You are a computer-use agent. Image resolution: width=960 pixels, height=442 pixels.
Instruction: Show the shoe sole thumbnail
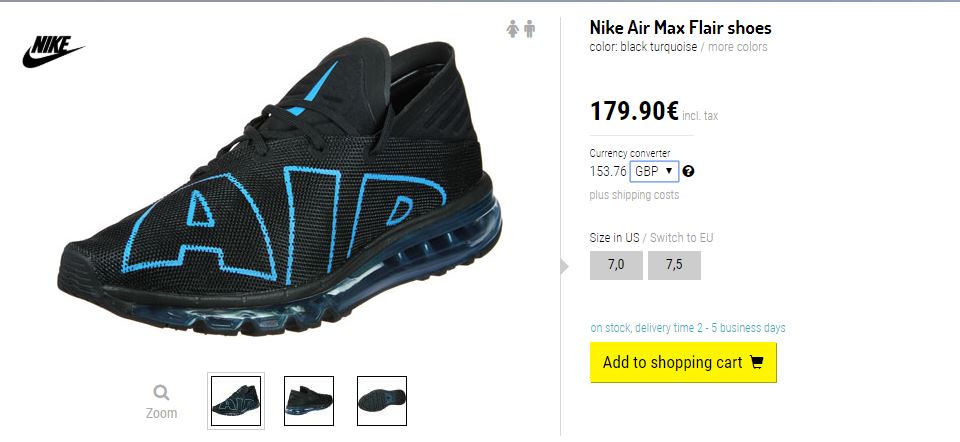point(382,401)
